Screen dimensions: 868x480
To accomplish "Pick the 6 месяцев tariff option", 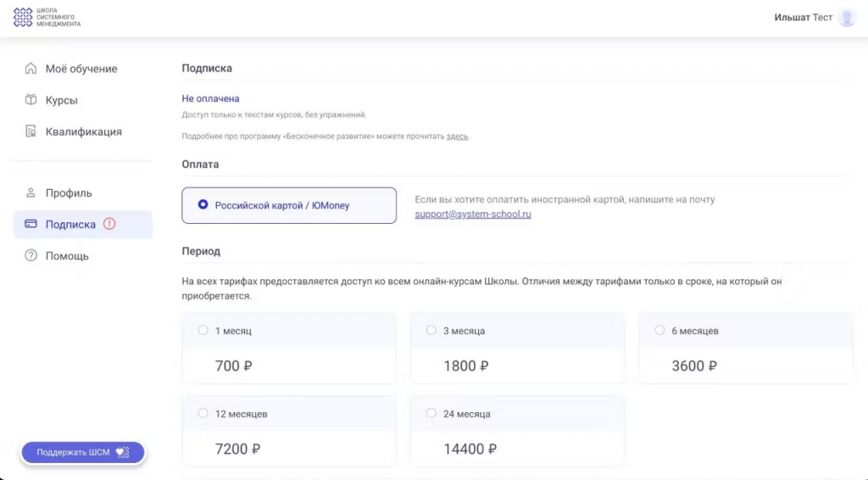I will click(x=659, y=330).
